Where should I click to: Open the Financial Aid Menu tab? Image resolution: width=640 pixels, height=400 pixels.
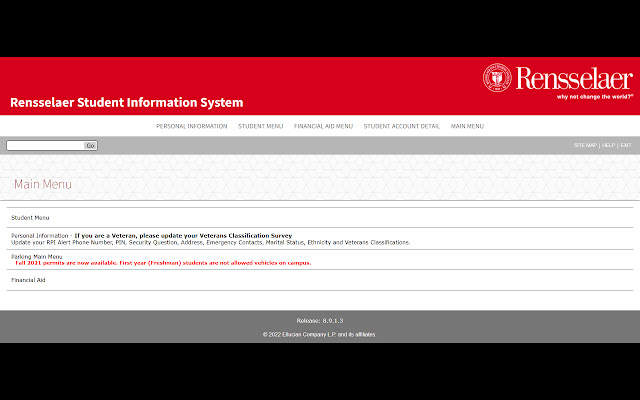pyautogui.click(x=323, y=126)
